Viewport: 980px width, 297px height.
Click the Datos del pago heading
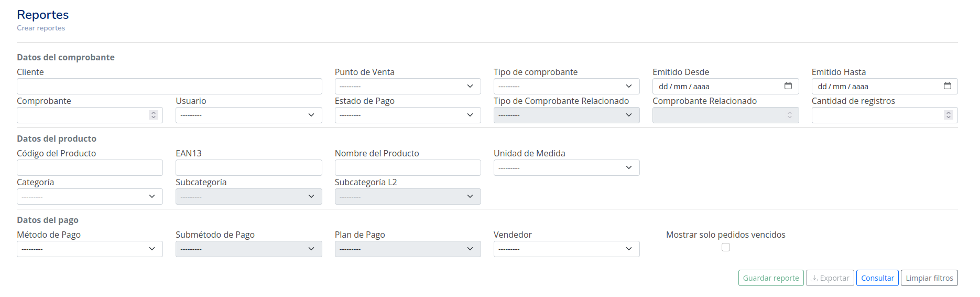(x=48, y=220)
